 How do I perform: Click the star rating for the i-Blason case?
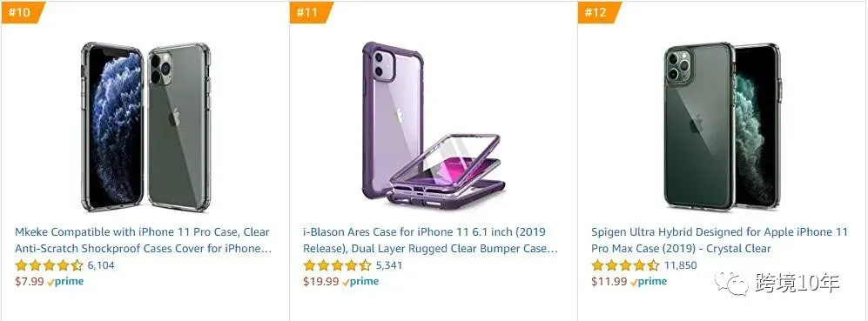[337, 265]
